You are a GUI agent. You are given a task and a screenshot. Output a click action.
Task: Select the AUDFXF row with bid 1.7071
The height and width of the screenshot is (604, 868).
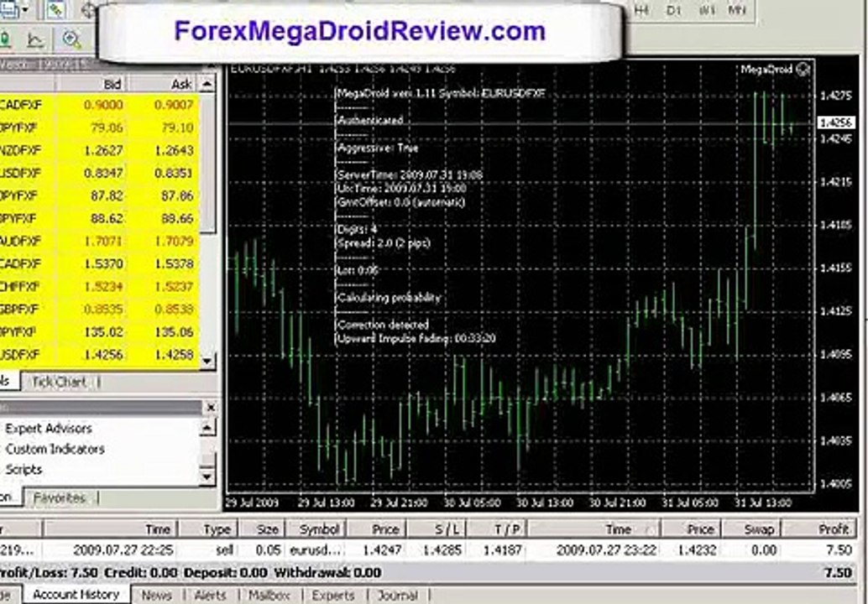[100, 241]
